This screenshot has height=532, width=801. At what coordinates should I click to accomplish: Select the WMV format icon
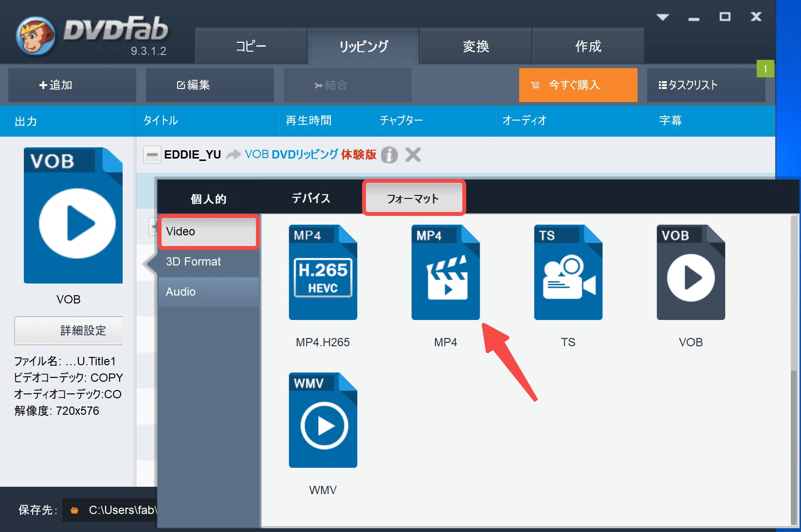pyautogui.click(x=323, y=420)
